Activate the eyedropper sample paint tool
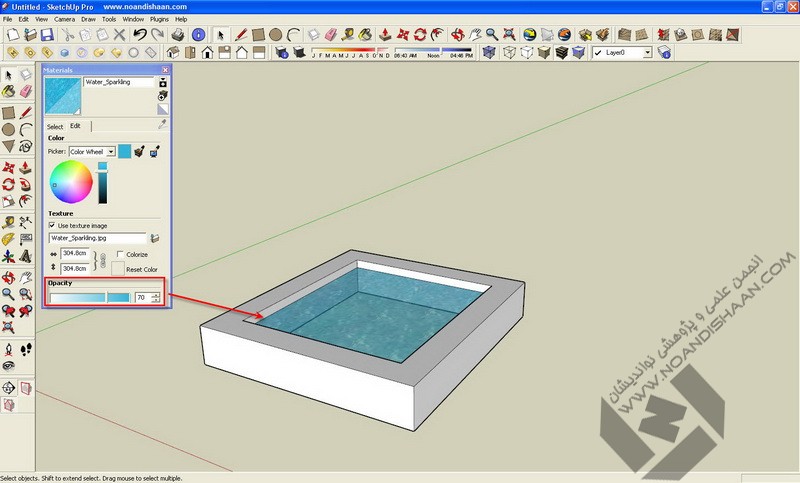800x483 pixels. (x=163, y=125)
